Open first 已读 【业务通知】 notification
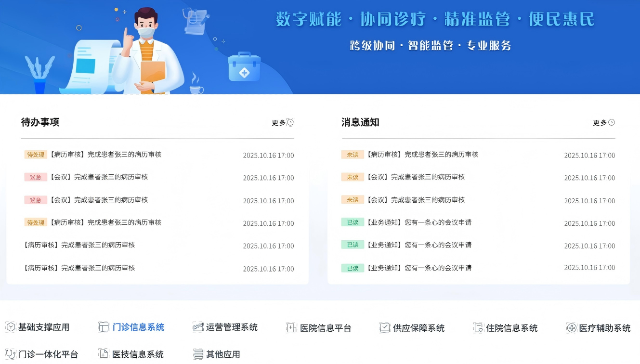 419,222
